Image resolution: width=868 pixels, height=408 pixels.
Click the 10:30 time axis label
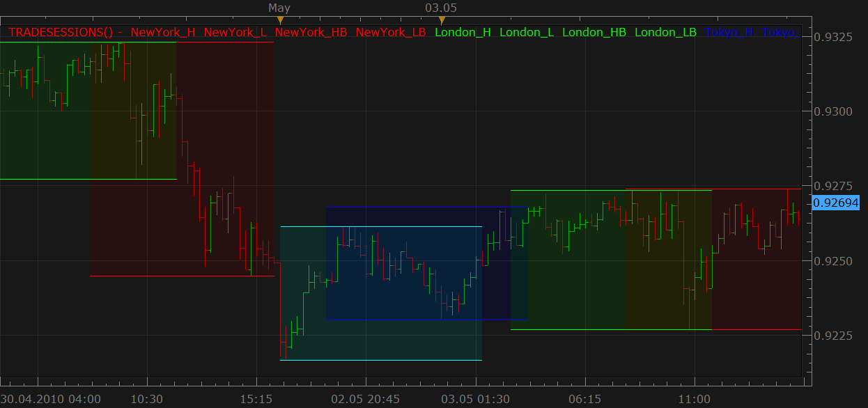[x=147, y=400]
